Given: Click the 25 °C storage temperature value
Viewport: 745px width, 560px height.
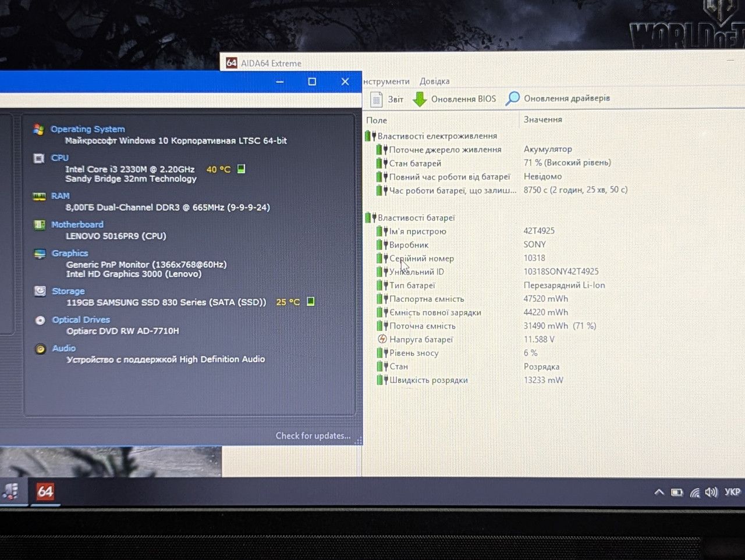Looking at the screenshot, I should (x=288, y=302).
